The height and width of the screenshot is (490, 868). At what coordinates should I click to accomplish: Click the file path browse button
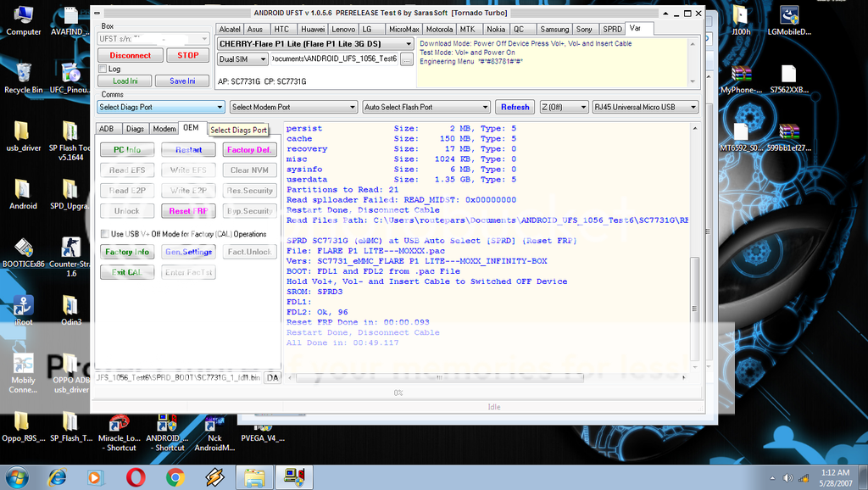(x=406, y=59)
